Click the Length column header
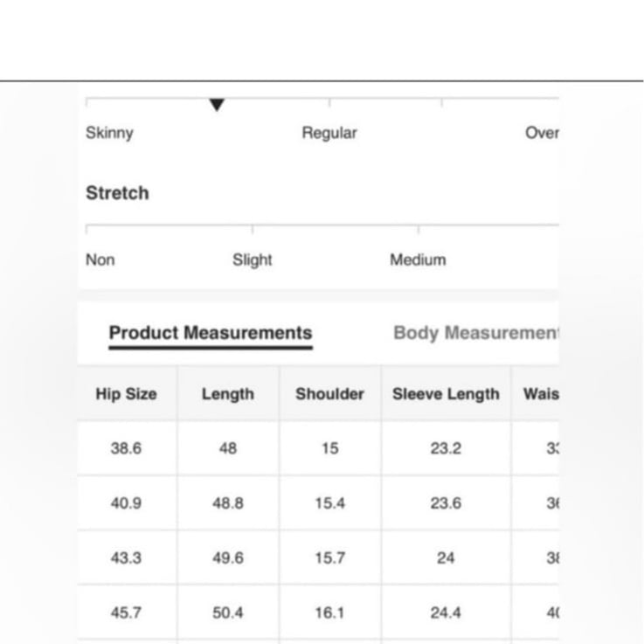644x644 pixels. (x=228, y=393)
